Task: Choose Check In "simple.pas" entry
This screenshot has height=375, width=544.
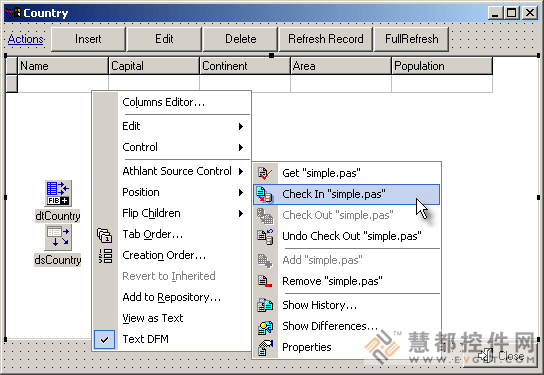Action: tap(347, 194)
